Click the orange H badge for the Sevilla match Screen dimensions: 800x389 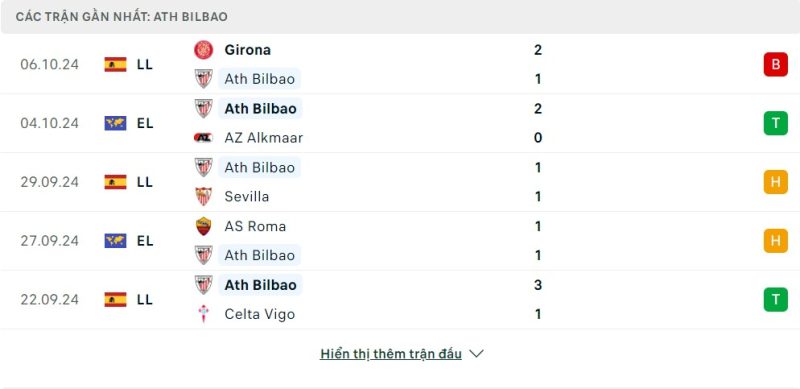point(776,182)
